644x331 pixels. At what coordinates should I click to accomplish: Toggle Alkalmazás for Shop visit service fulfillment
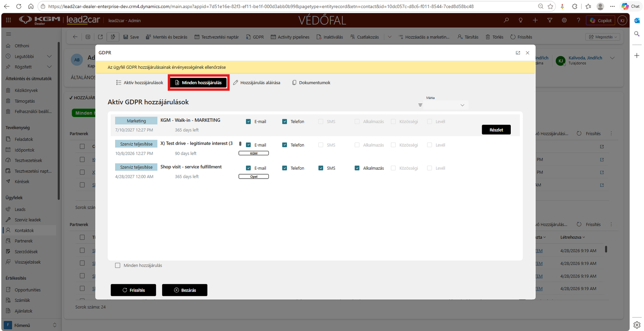[357, 168]
